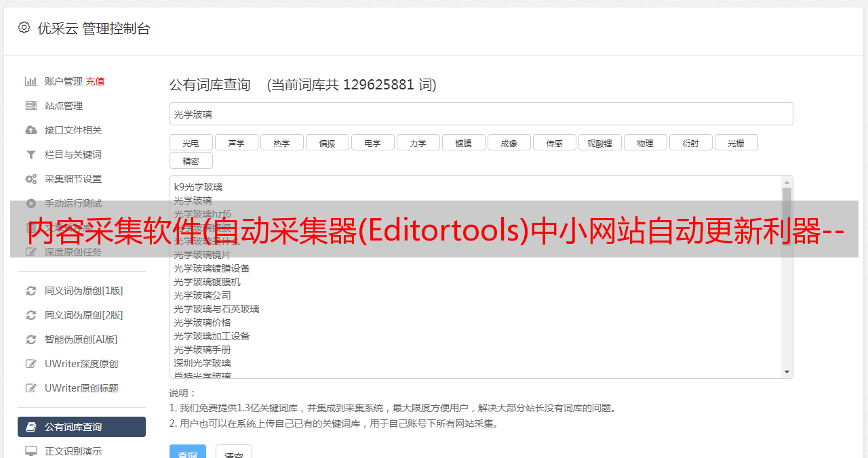Click the edit icon beside UWriter深度原创
Viewport: 868px width, 458px height.
[x=31, y=364]
